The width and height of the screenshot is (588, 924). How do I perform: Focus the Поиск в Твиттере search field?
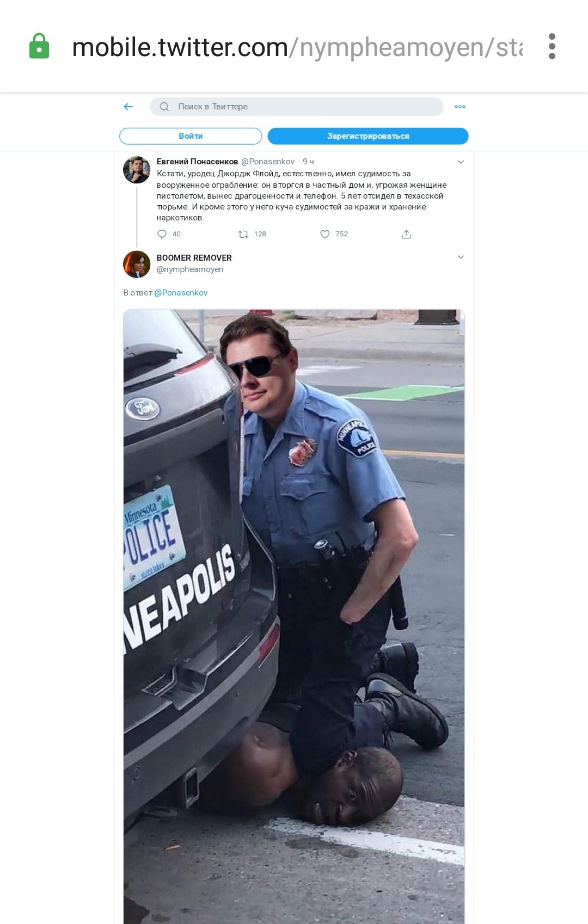click(297, 107)
